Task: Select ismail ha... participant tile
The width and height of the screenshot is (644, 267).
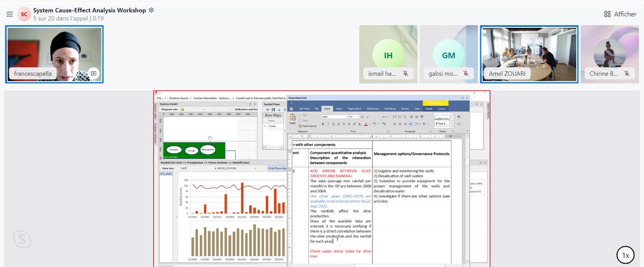Action: [x=387, y=54]
